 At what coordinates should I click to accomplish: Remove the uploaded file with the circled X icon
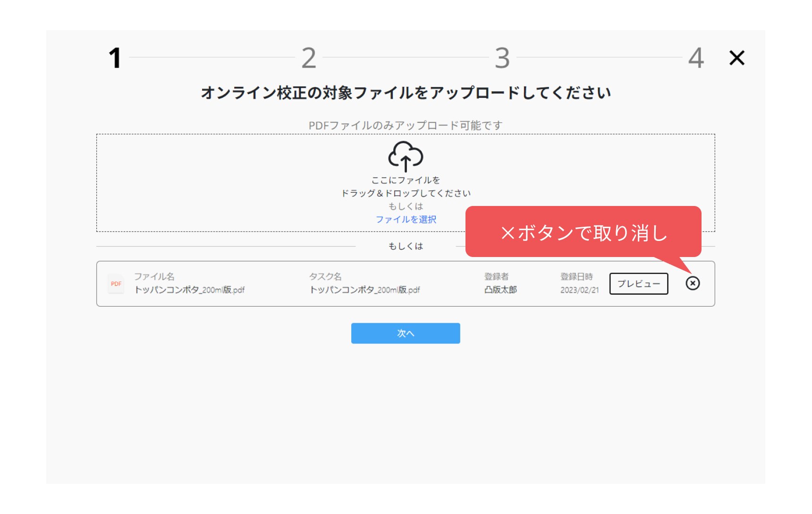(693, 283)
